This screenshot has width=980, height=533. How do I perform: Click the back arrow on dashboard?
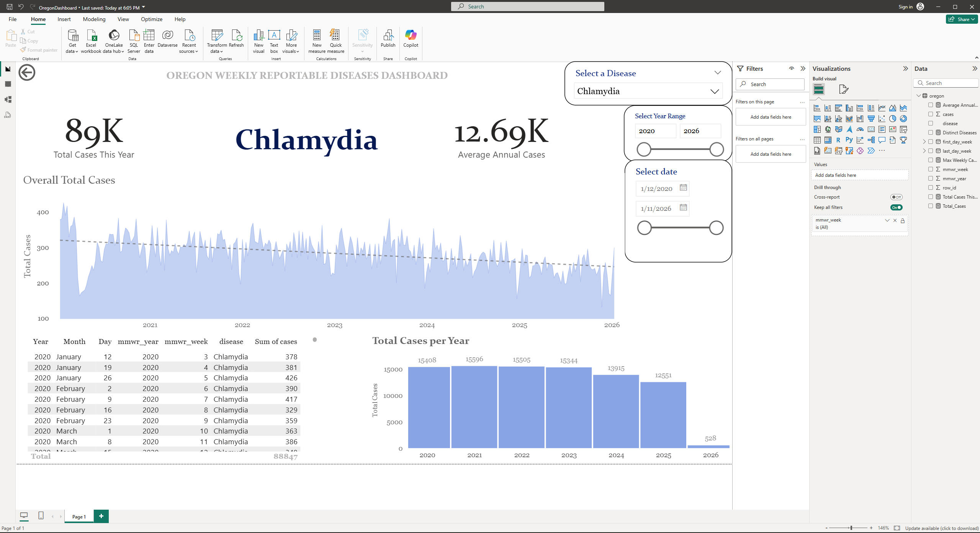click(27, 73)
